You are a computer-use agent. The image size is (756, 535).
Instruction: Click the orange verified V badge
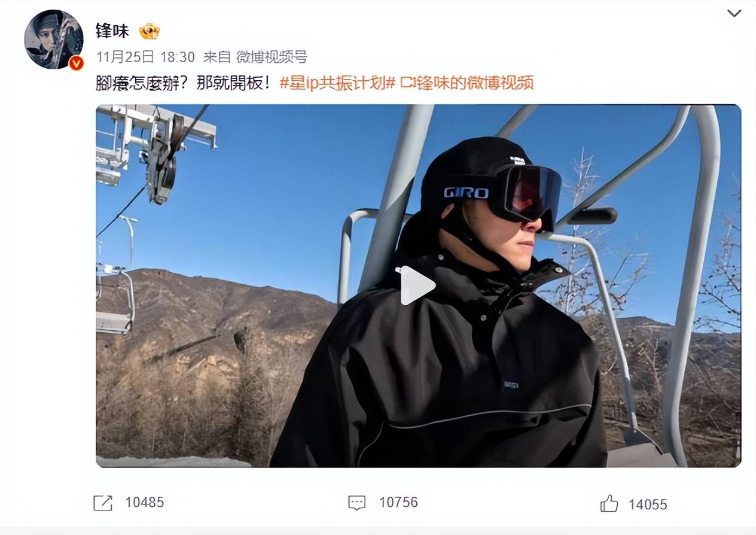tap(76, 63)
